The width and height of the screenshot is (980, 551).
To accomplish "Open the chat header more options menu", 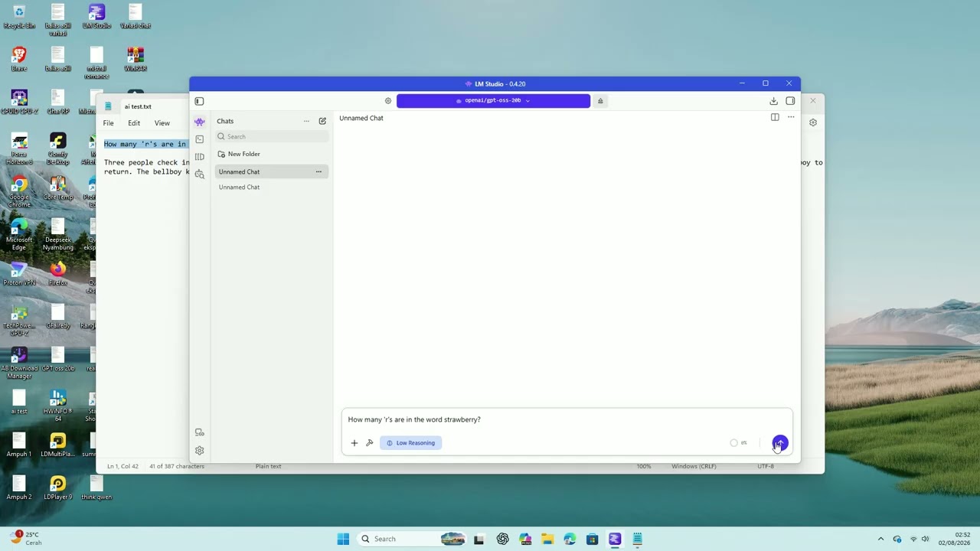I will tap(791, 118).
